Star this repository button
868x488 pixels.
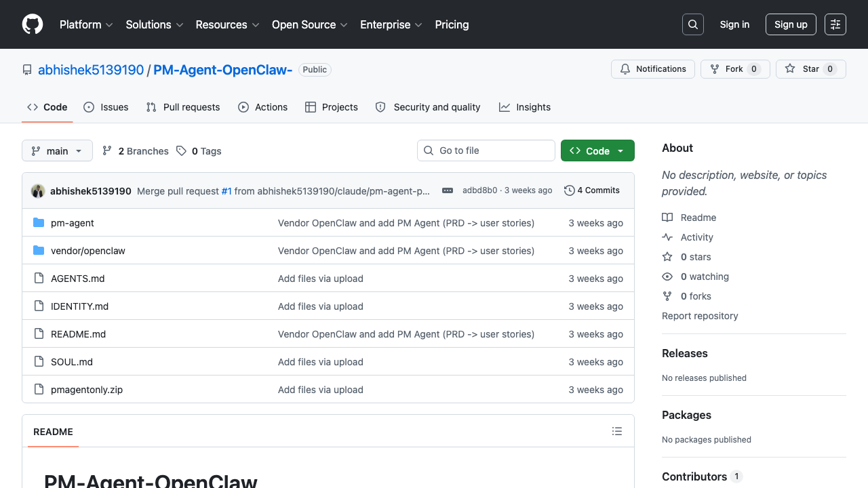[811, 69]
